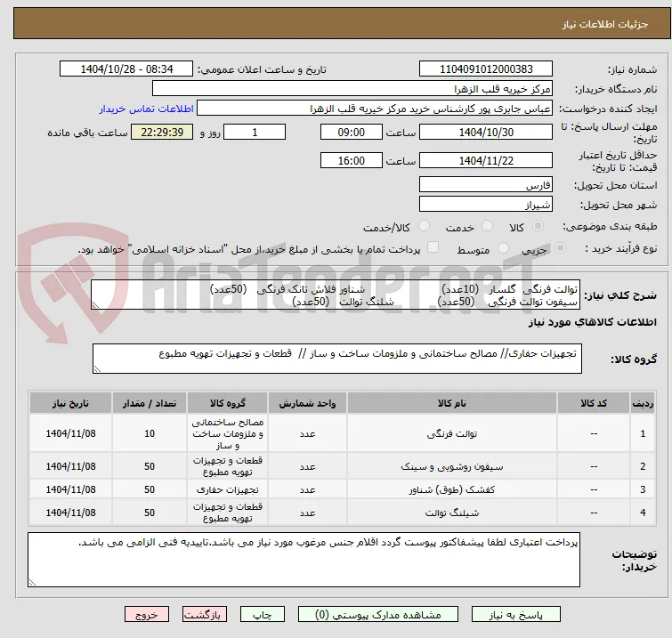
Task: Click the واحد شمارش column header
Action: pos(307,403)
